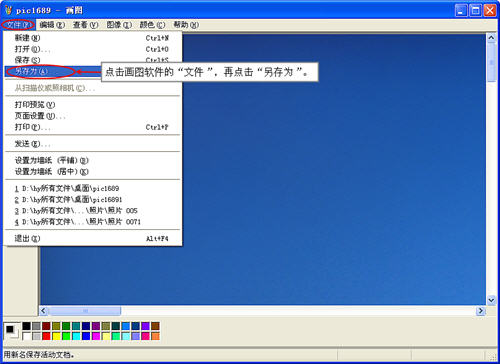Screen dimensions: 500x364
Task: Open recent file 1 pic1689
Action: (93, 188)
